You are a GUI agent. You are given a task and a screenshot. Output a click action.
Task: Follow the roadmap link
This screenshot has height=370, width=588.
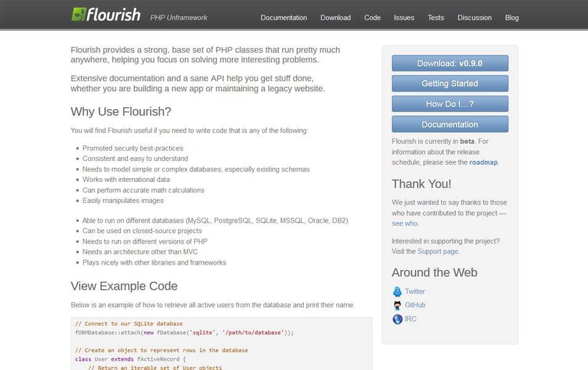(483, 162)
